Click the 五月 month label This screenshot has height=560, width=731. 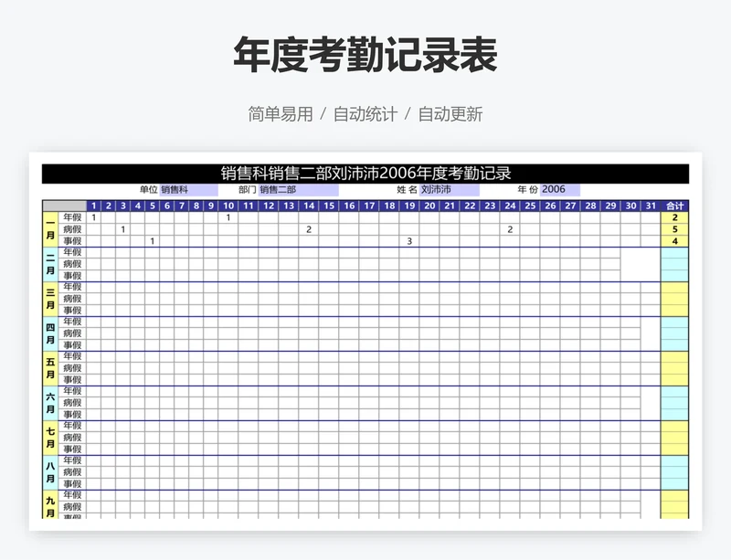(50, 368)
